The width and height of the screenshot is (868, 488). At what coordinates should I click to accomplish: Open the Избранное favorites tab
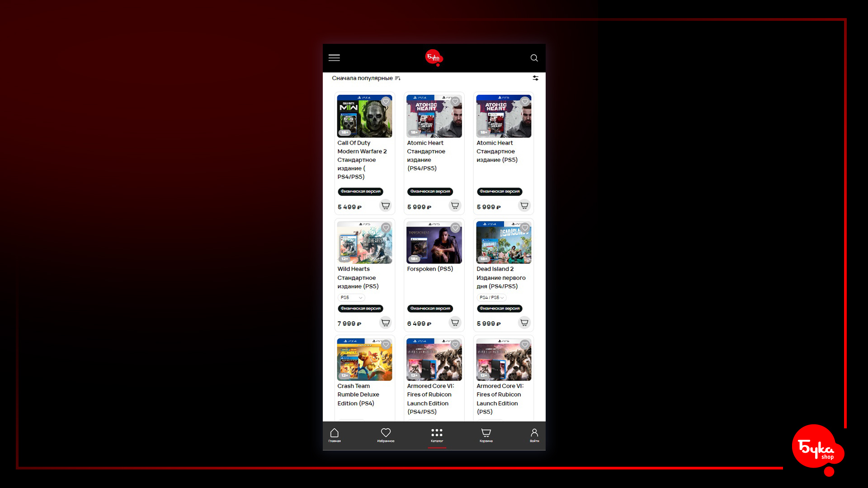click(386, 436)
